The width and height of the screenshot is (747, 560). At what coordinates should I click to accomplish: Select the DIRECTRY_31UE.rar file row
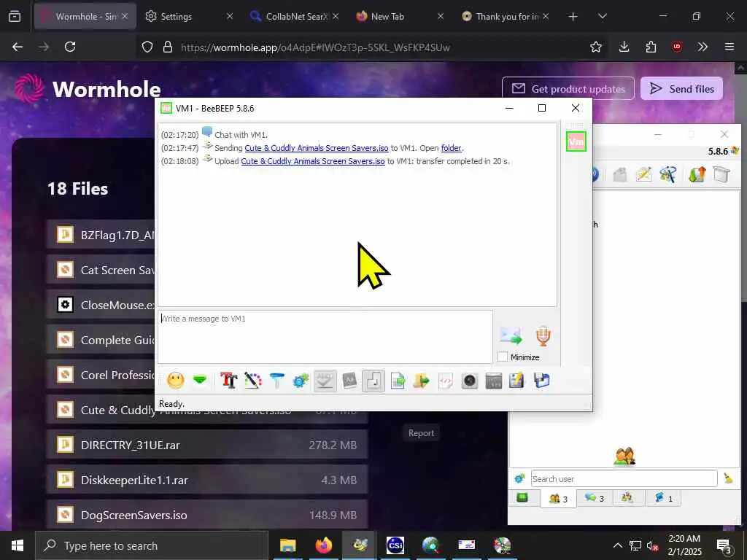click(x=206, y=446)
